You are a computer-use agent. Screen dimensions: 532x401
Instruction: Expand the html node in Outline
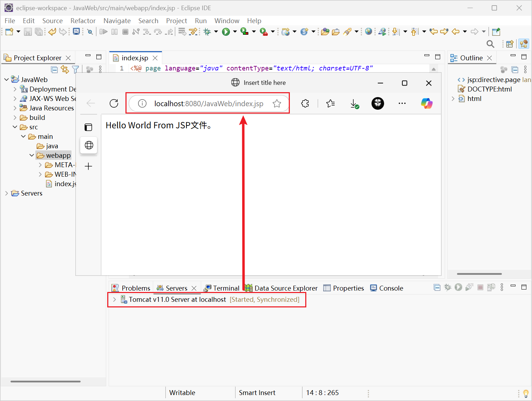[453, 98]
